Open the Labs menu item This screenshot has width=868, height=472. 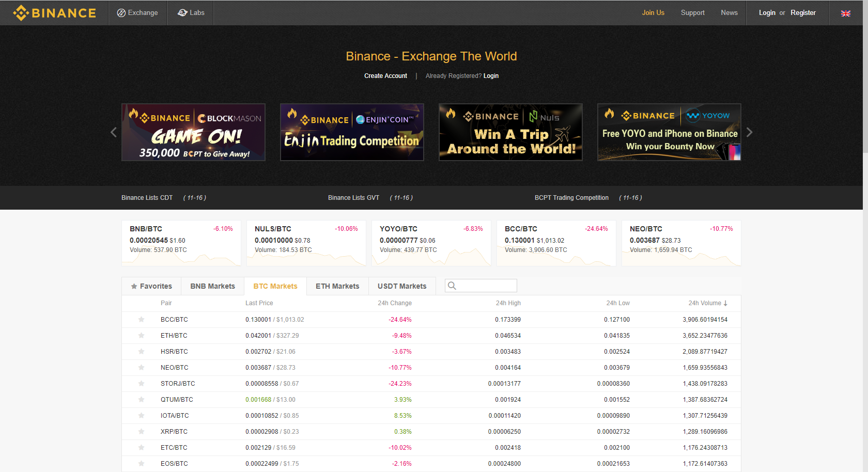tap(191, 13)
